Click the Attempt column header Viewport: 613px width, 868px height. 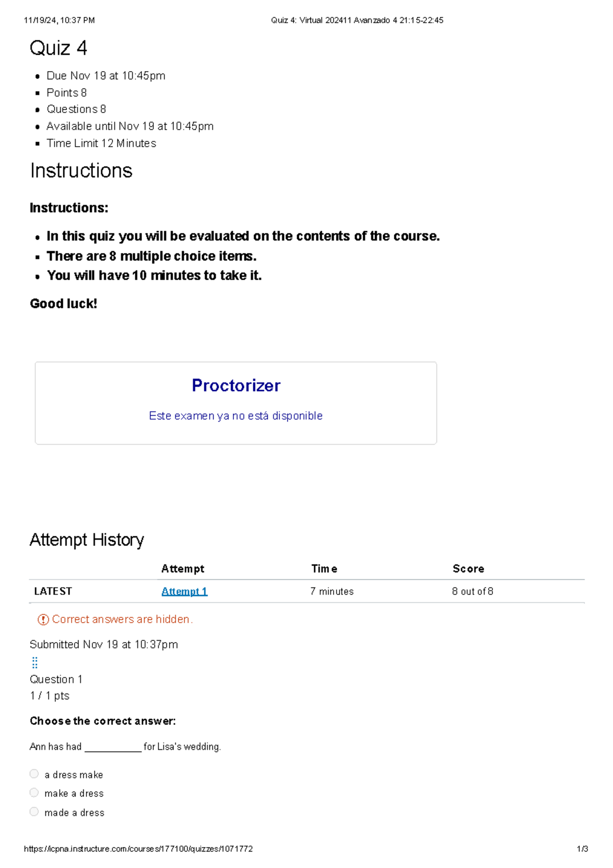[x=183, y=568]
